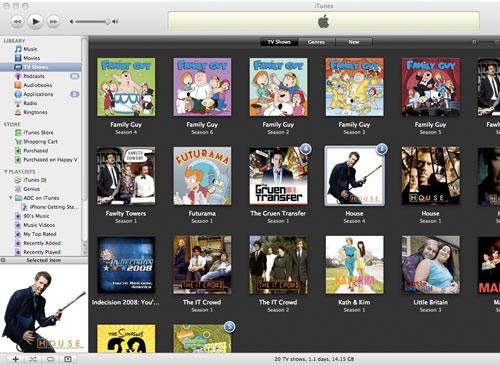Switch to the New tab
This screenshot has width=500, height=365.
354,42
